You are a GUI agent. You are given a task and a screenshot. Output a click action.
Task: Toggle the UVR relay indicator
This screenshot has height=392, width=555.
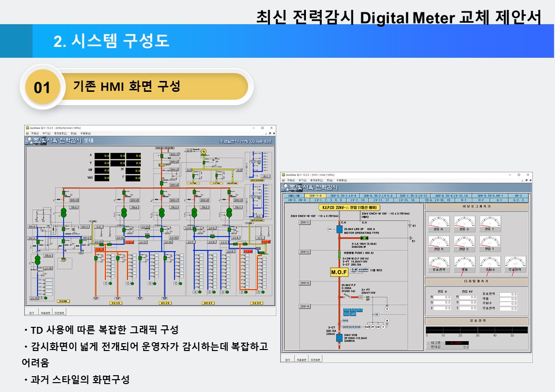point(352,314)
